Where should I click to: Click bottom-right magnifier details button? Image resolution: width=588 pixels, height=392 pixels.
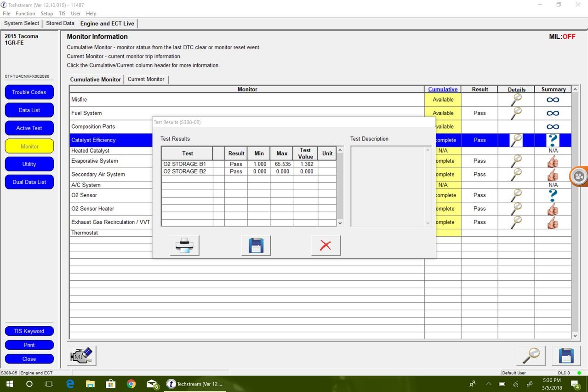[531, 356]
